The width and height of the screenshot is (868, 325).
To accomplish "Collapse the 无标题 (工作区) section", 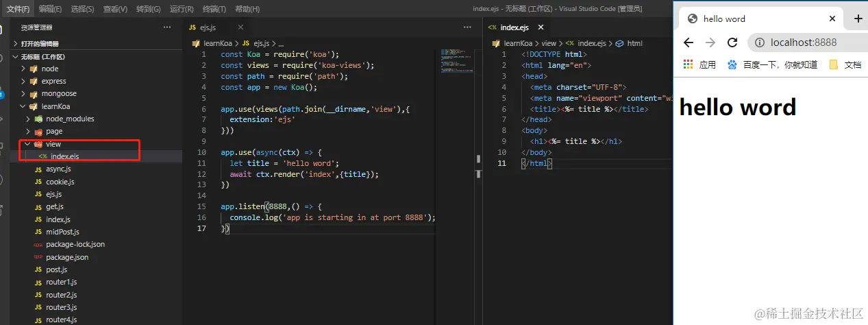I will [x=97, y=56].
